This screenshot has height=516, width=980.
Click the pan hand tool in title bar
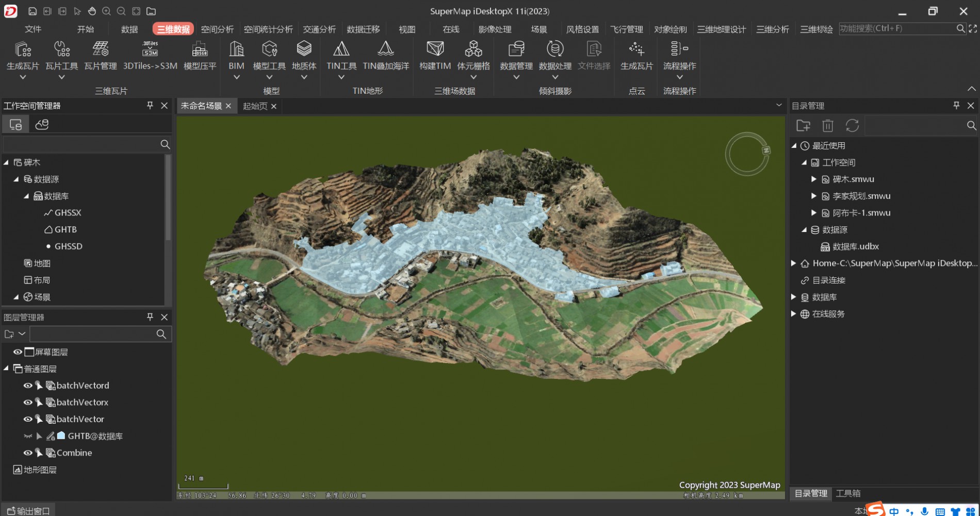92,11
